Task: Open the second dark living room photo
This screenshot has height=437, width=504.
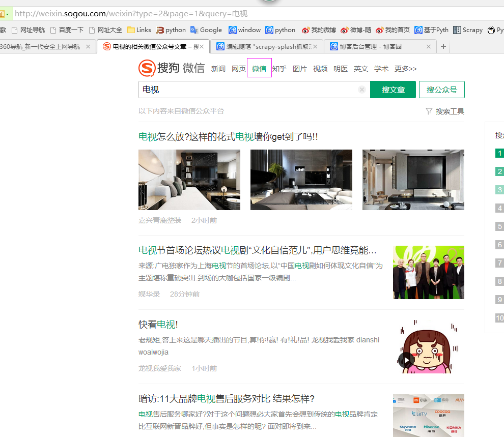Action: pos(301,180)
